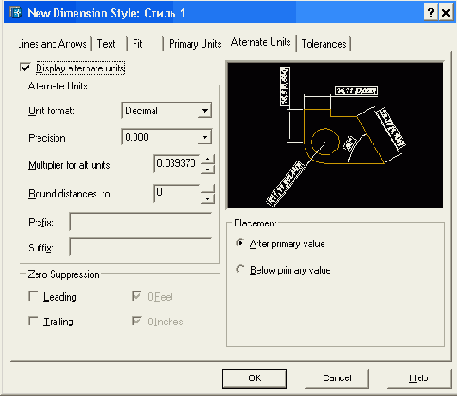Increase multiplier for alt units value
The height and width of the screenshot is (396, 457).
pyautogui.click(x=208, y=159)
